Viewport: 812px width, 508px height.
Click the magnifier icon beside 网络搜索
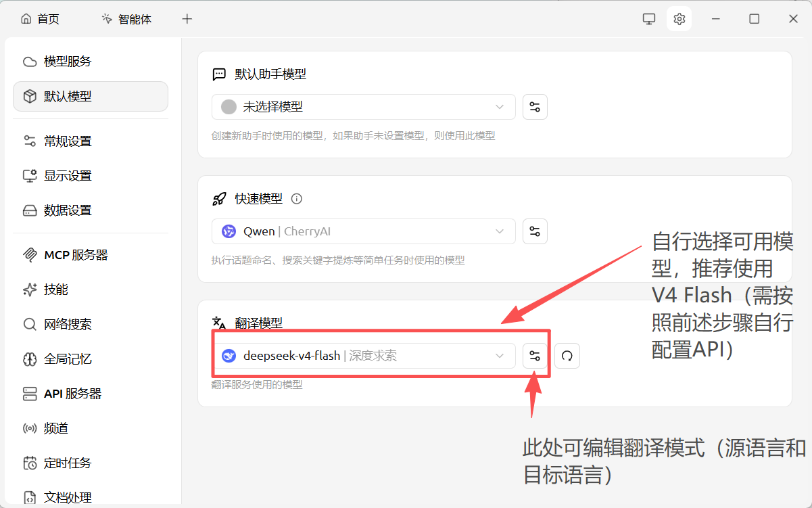(x=30, y=325)
